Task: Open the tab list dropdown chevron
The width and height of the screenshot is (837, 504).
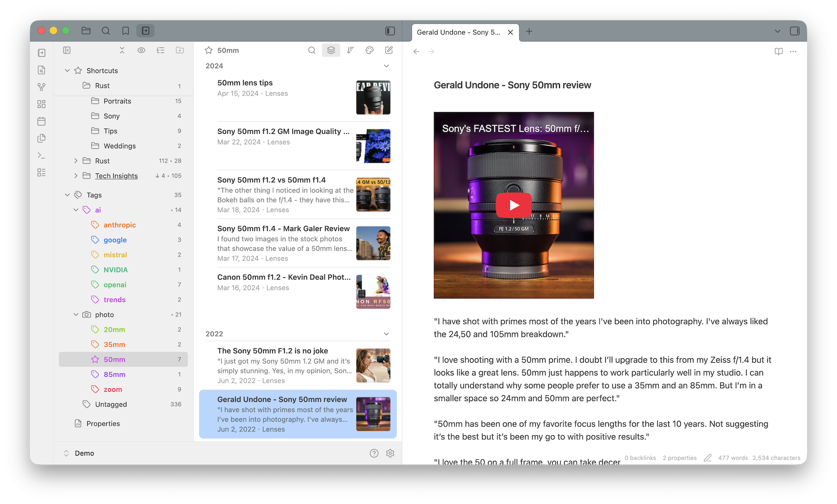Action: click(778, 31)
